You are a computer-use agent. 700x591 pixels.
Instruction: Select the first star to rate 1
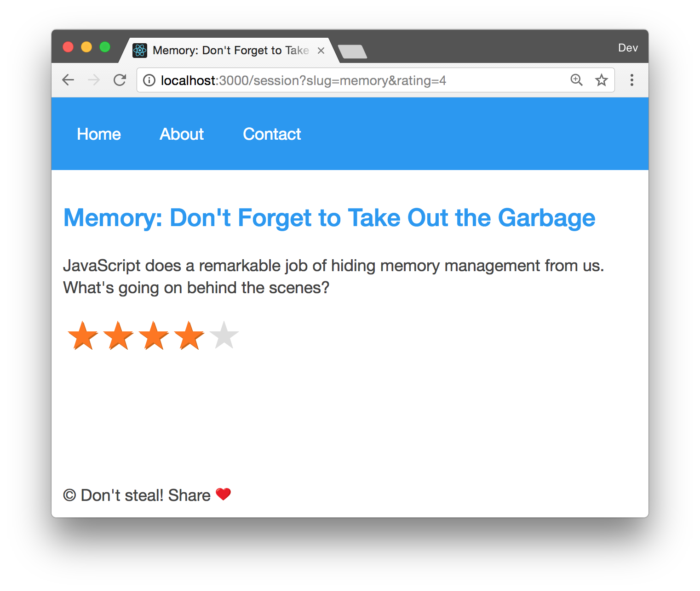[x=83, y=335]
